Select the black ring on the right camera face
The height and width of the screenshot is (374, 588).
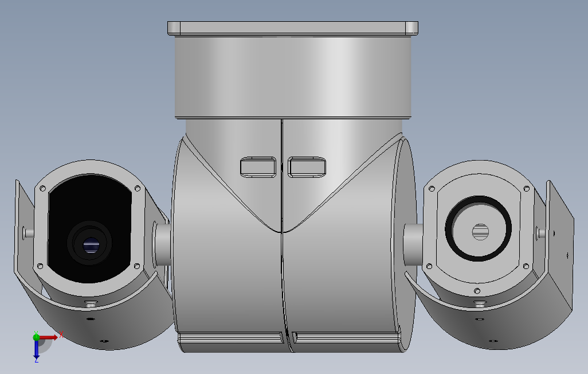(478, 228)
